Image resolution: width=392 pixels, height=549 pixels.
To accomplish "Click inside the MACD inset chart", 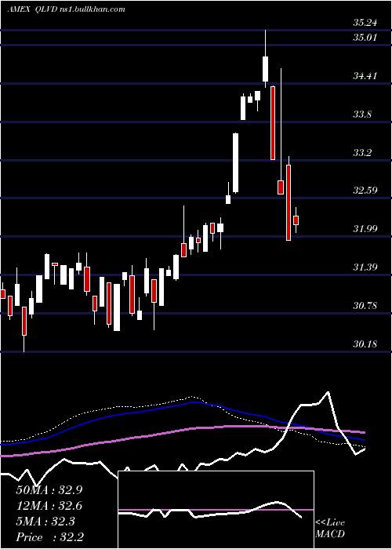I will click(x=216, y=510).
